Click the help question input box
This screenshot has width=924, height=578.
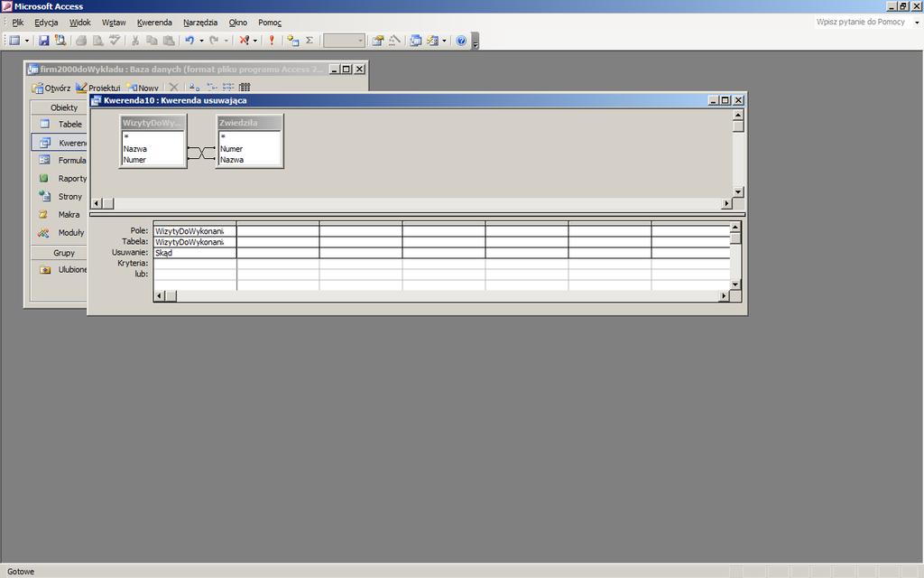[864, 22]
